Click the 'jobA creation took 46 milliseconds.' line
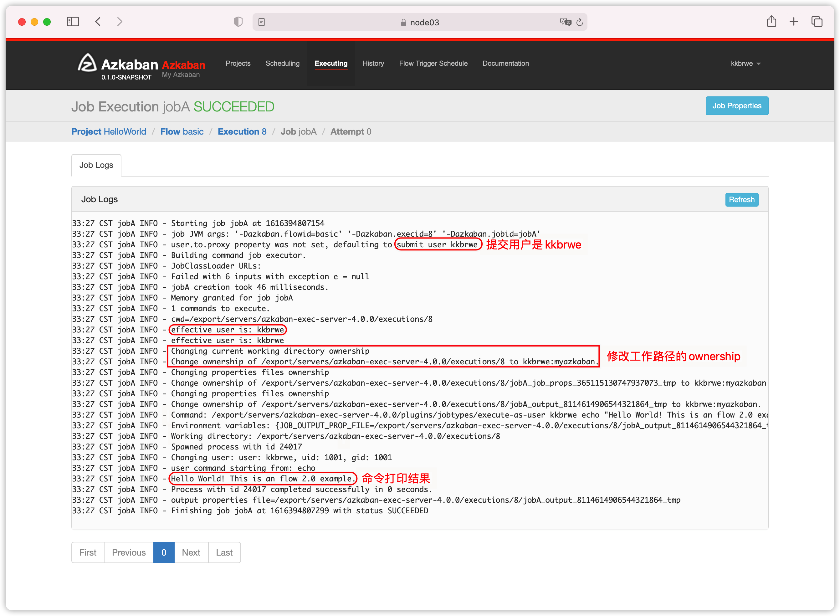The image size is (840, 616). click(x=249, y=287)
